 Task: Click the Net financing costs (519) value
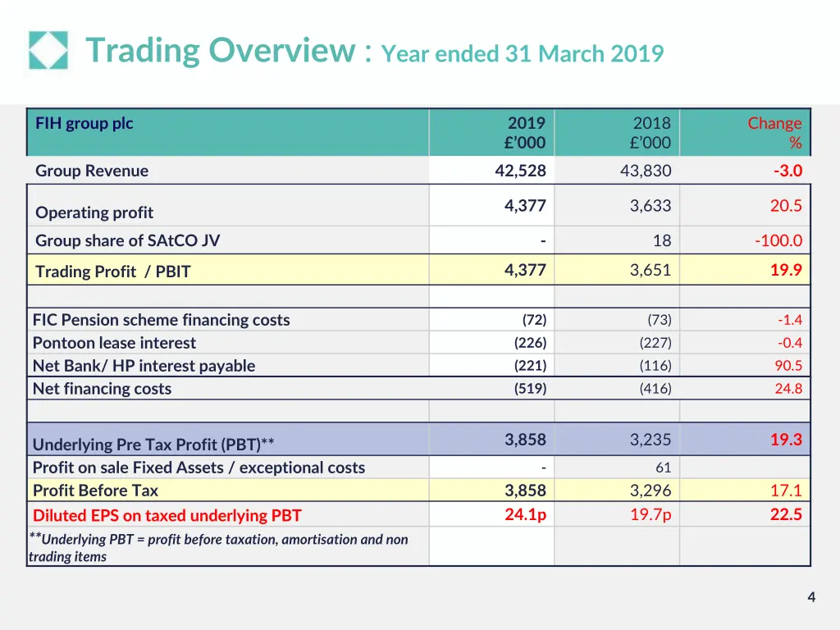(530, 389)
